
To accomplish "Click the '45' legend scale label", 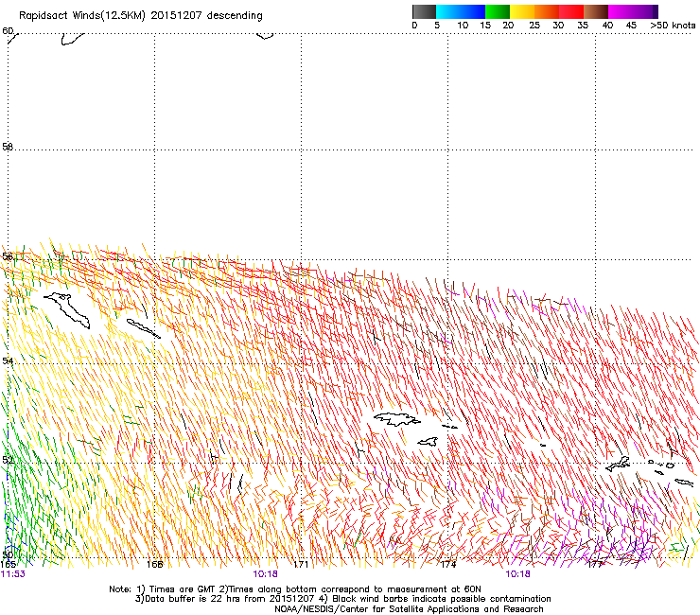I will point(631,26).
